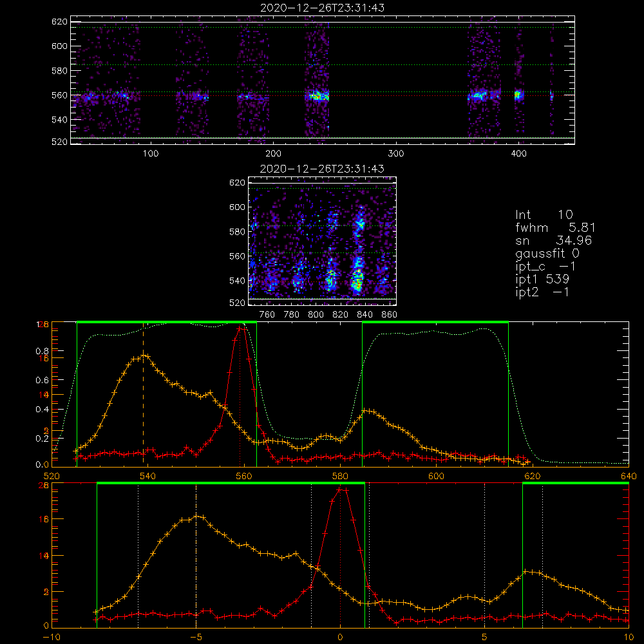The width and height of the screenshot is (644, 644).
Task: Click the red peak at 0 in the bottom plot
Action: click(x=341, y=489)
